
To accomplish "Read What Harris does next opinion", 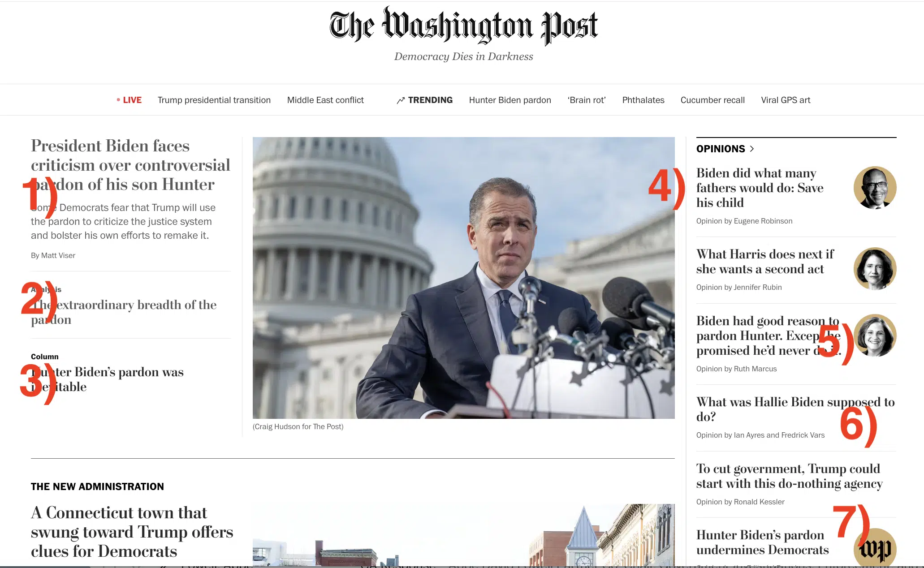I will pyautogui.click(x=765, y=262).
